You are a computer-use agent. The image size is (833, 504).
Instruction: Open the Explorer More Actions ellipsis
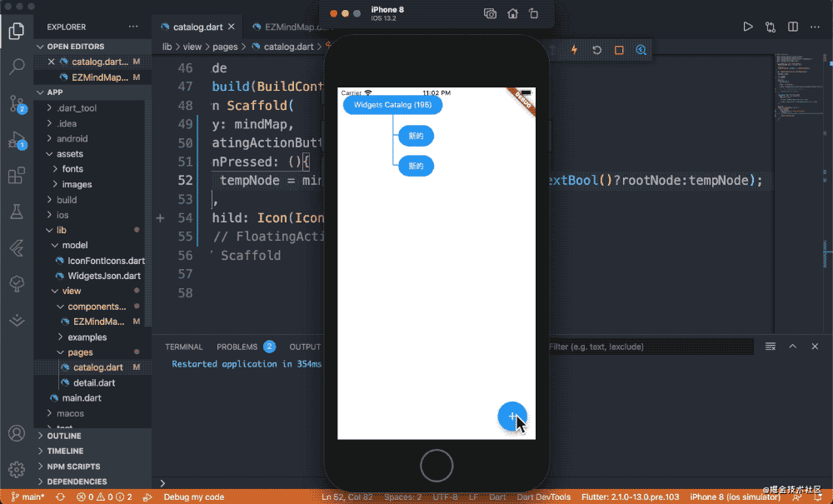click(132, 27)
